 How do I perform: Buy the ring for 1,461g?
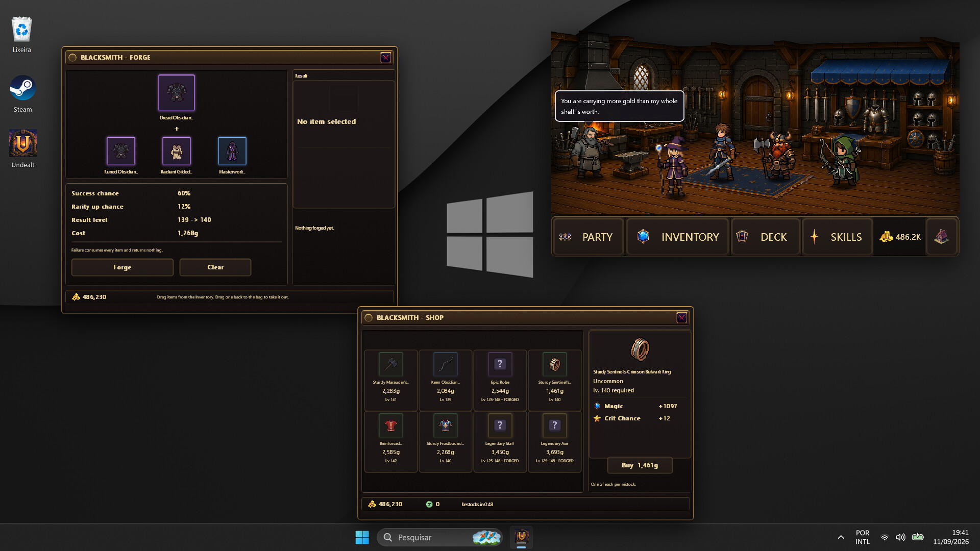(640, 465)
